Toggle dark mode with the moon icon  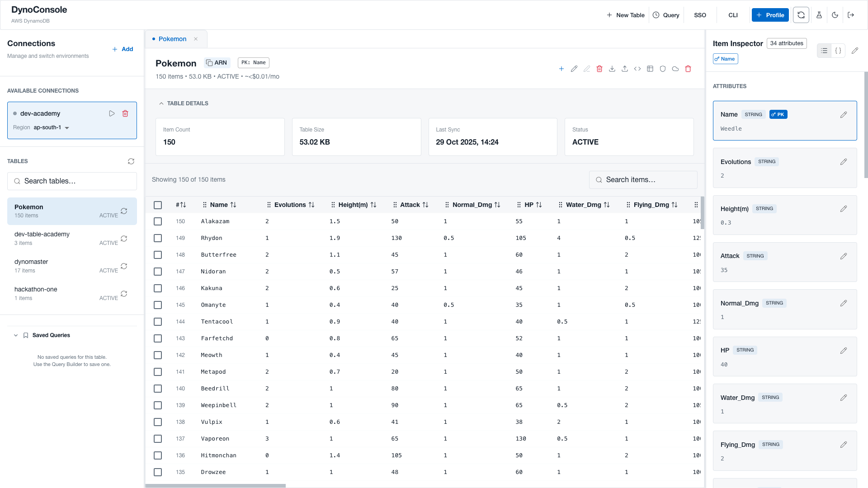point(835,15)
